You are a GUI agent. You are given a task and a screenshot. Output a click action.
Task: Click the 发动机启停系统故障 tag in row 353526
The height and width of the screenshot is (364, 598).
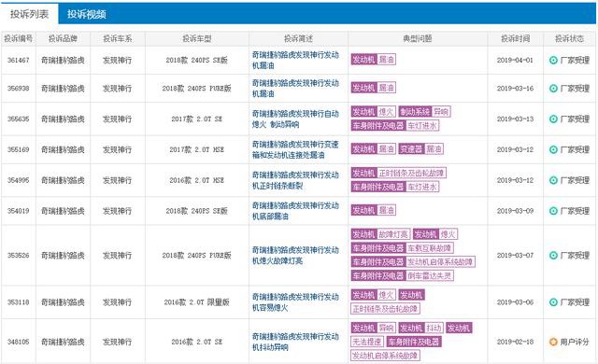click(413, 261)
